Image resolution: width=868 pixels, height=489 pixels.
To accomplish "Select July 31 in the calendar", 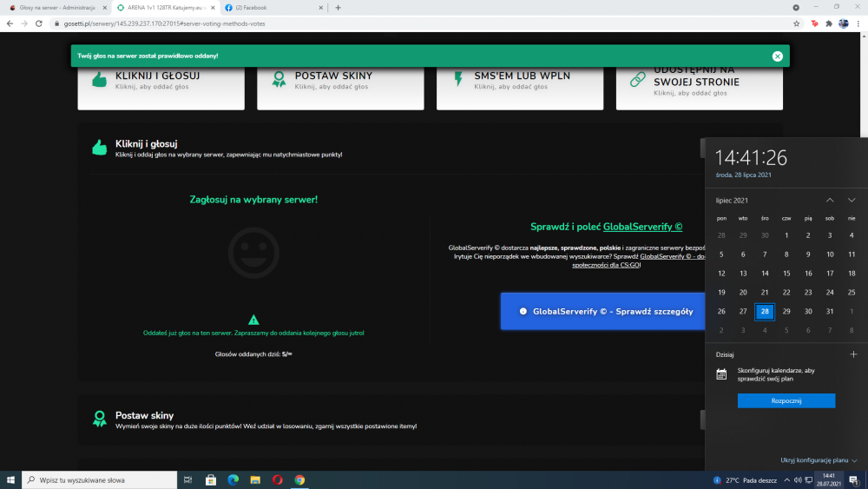I will 829,311.
